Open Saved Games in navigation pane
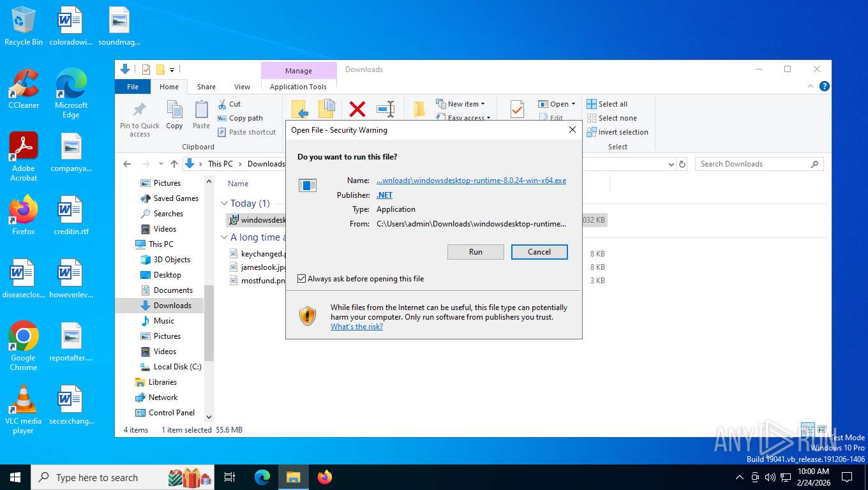The height and width of the screenshot is (490, 868). (169, 198)
